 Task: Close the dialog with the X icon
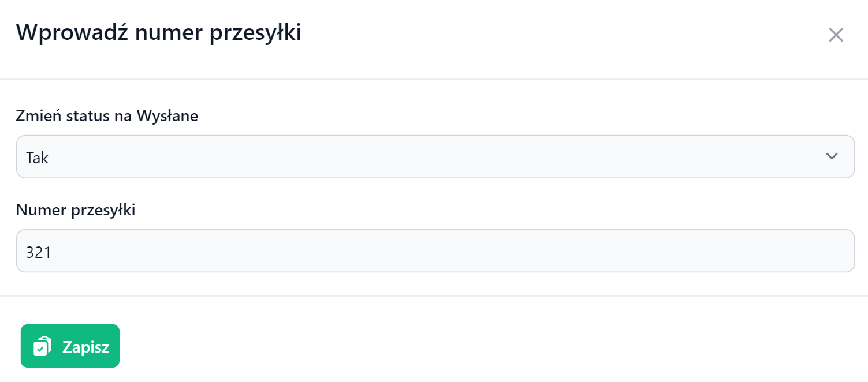(x=836, y=35)
